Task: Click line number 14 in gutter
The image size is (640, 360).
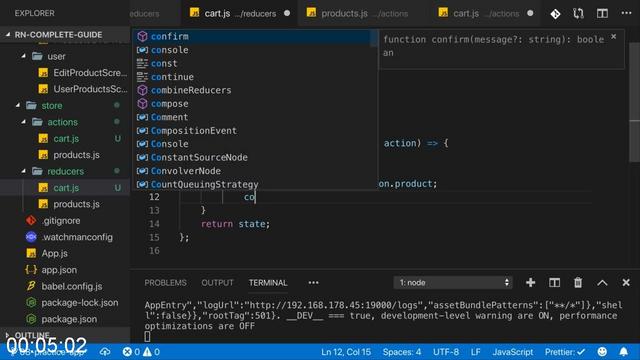Action: tap(154, 224)
